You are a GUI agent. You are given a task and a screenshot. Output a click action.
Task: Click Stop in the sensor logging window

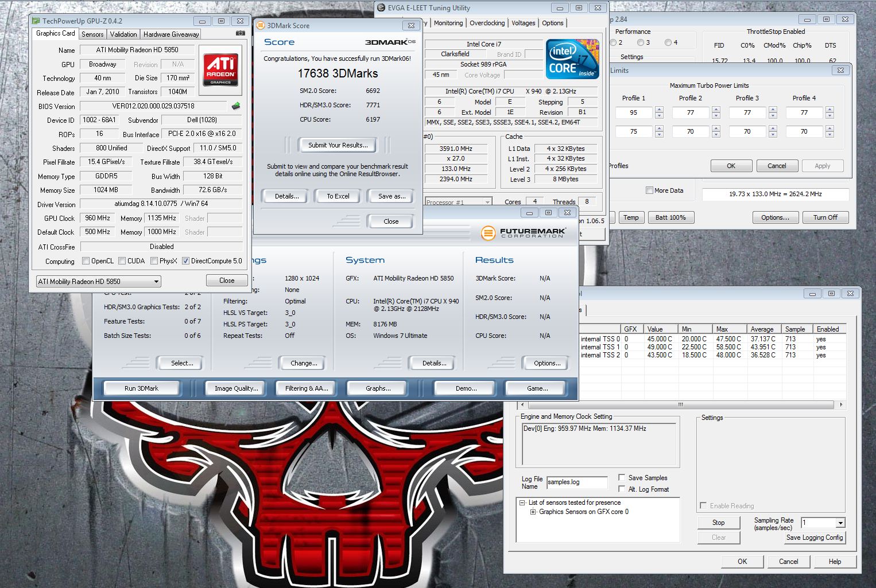tap(718, 523)
